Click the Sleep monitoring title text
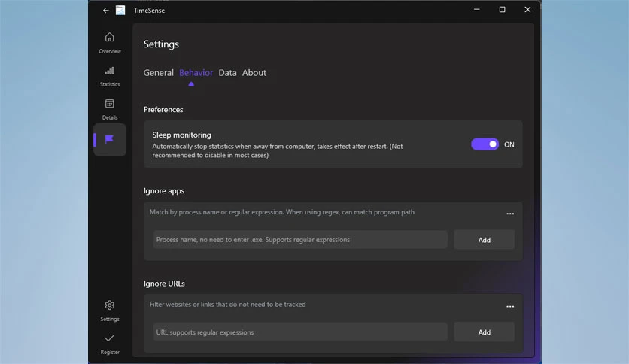The height and width of the screenshot is (364, 629). (x=182, y=135)
